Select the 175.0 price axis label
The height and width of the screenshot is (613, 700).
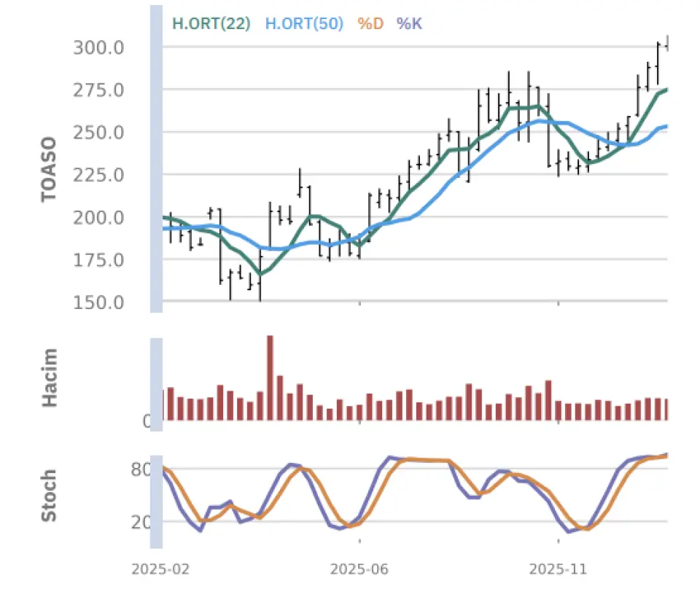tap(98, 260)
